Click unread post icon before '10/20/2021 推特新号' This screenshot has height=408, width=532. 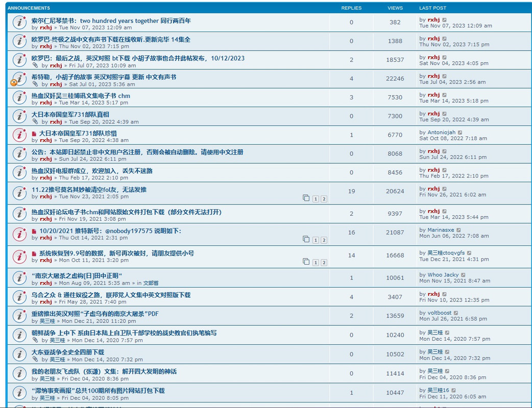pos(34,231)
